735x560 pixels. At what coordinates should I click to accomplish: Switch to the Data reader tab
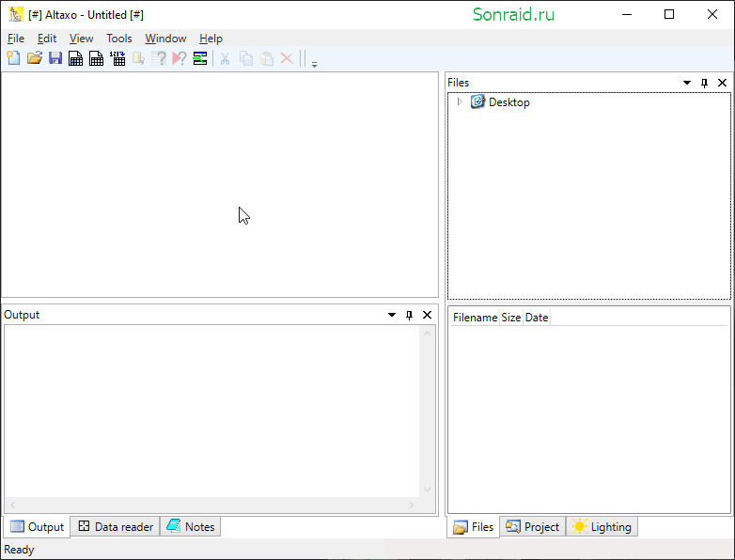116,527
